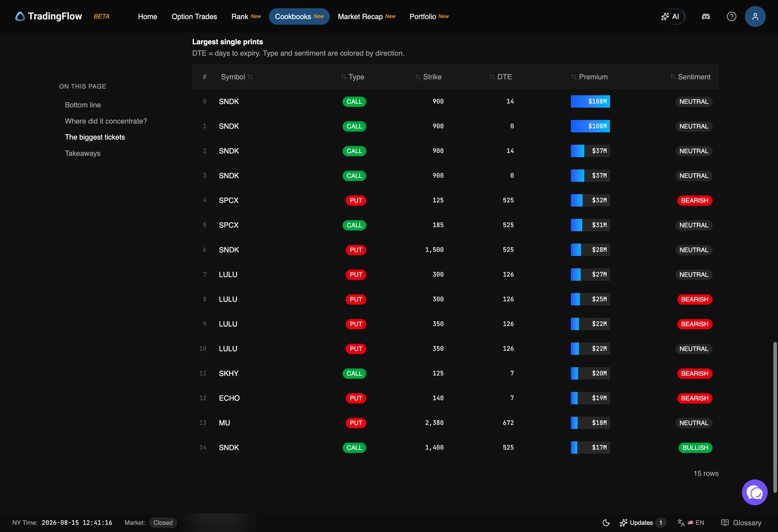This screenshot has height=532, width=778.
Task: Click the $31M premium for SPCX call
Action: pyautogui.click(x=590, y=225)
